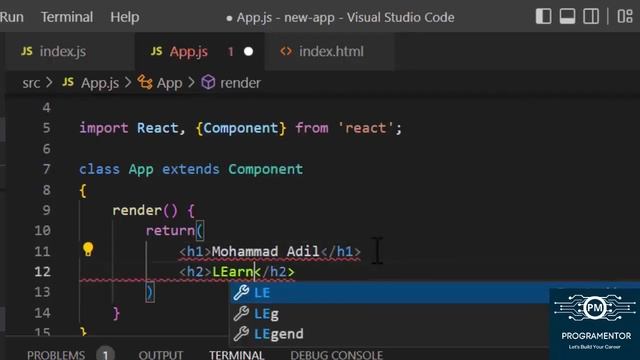Click 'Component' after extends on line 7

(x=265, y=169)
